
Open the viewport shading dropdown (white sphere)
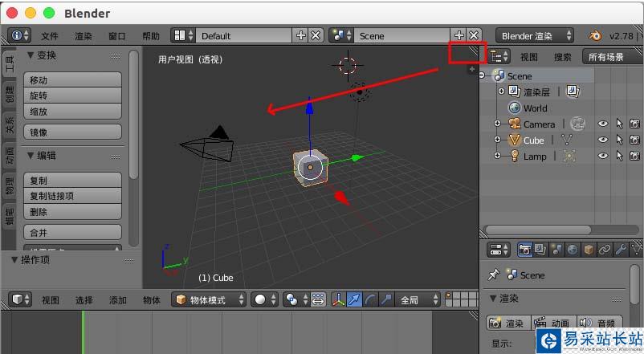(x=264, y=299)
